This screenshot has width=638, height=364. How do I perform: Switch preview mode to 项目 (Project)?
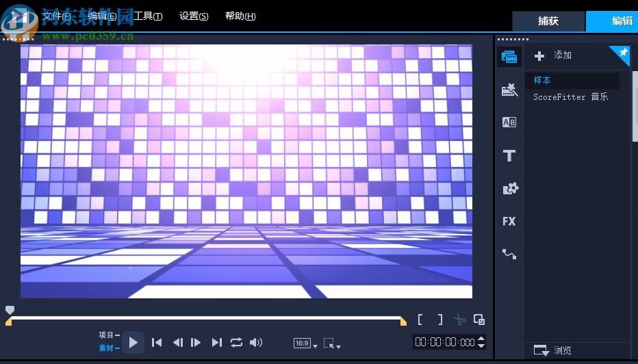(106, 335)
